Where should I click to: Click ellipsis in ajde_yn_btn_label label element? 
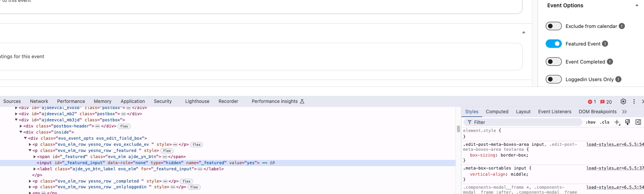click(200, 169)
